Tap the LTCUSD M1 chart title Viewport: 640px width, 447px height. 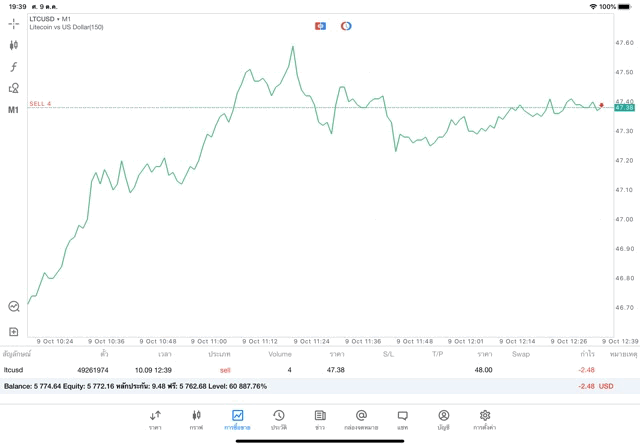pyautogui.click(x=50, y=19)
